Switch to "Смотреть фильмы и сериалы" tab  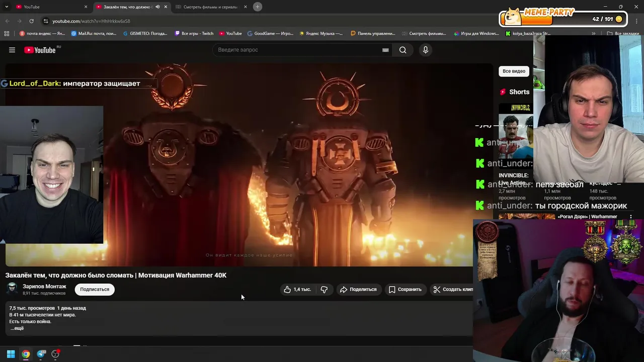210,7
